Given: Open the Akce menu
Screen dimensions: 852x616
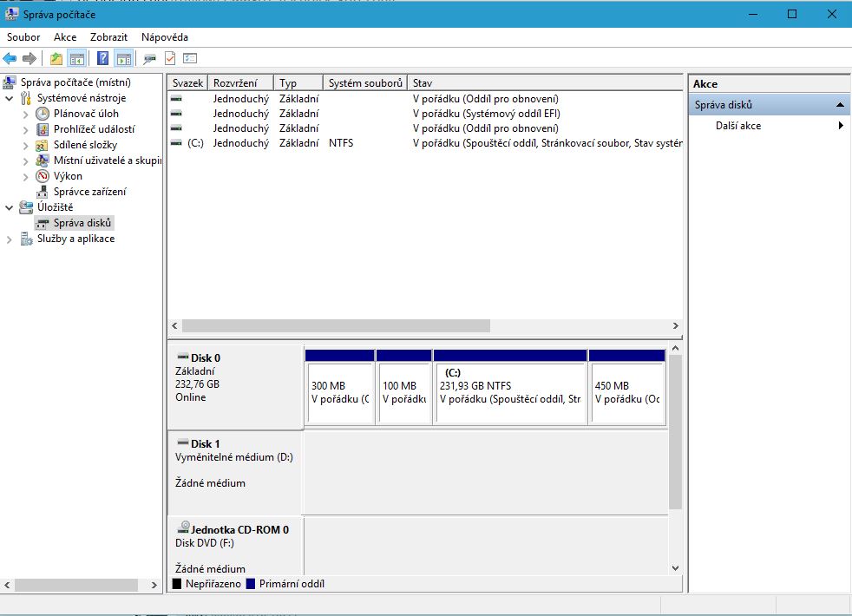Looking at the screenshot, I should [x=65, y=37].
